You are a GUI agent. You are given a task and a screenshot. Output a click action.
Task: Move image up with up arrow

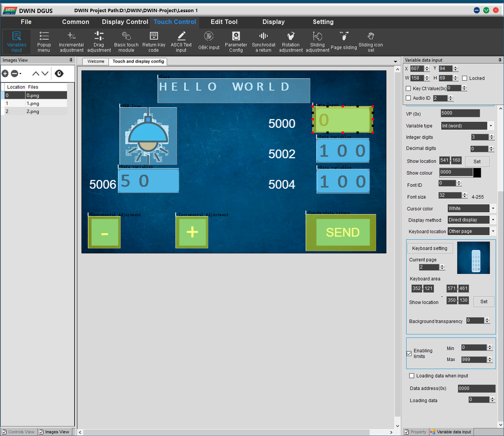click(36, 73)
